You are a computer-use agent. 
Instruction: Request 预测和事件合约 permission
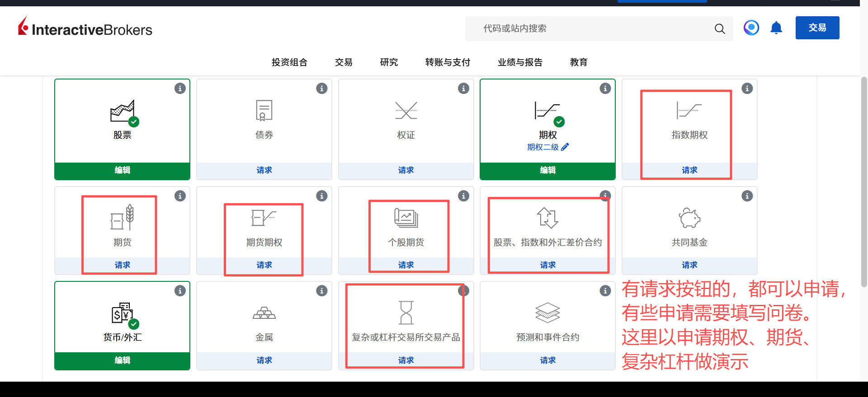(547, 360)
